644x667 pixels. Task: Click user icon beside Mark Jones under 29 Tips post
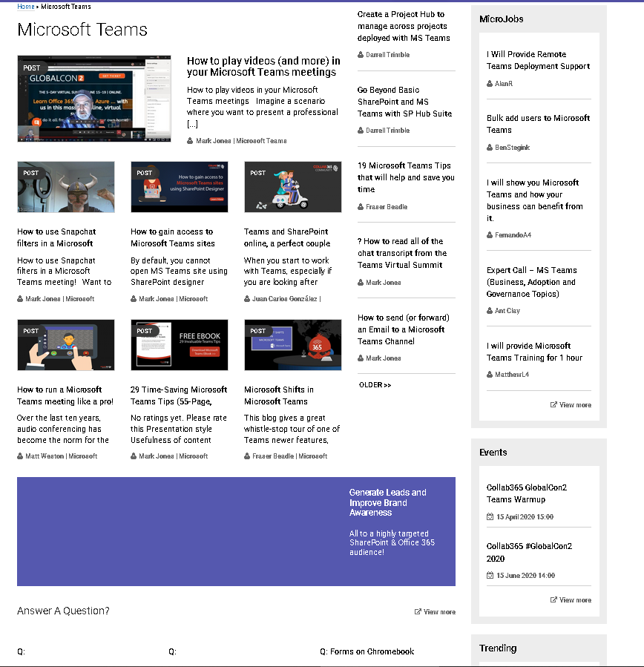pos(134,456)
